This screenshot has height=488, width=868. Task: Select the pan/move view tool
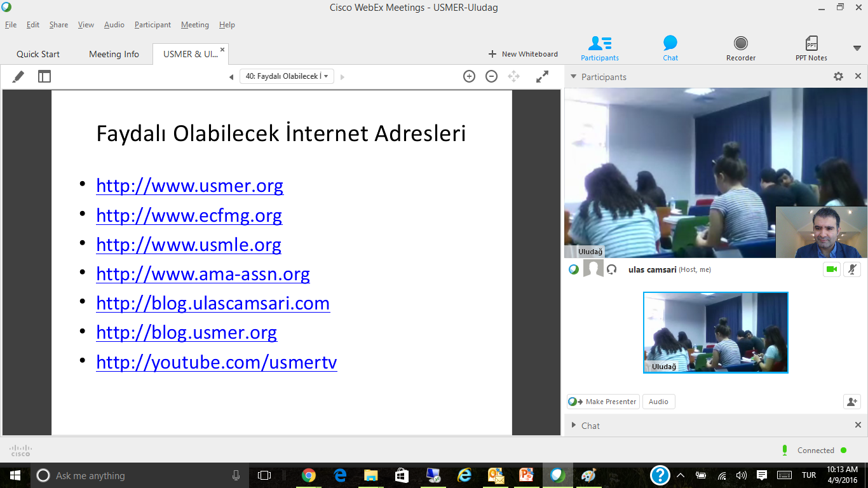coord(513,76)
